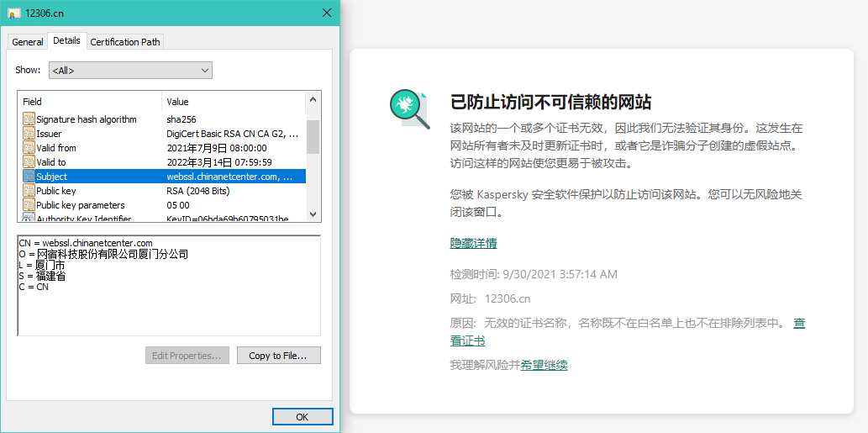This screenshot has height=433, width=868.
Task: Click the 2022年3月14日 07:59:59 value
Action: pyautogui.click(x=218, y=162)
